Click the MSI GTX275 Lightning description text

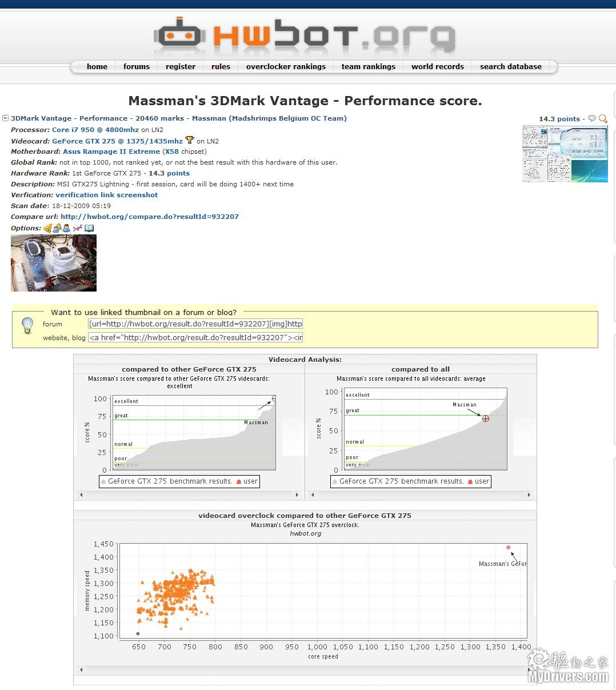click(175, 184)
